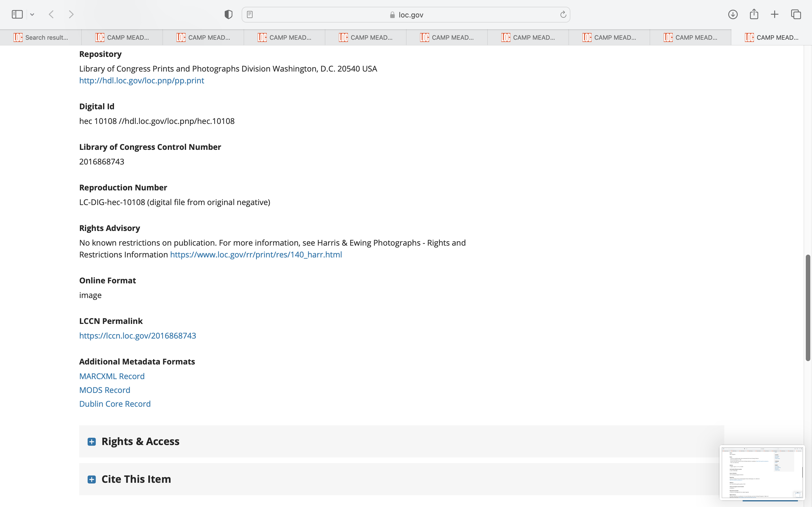Click the forward navigation arrow
Viewport: 812px width, 507px height.
(x=71, y=14)
